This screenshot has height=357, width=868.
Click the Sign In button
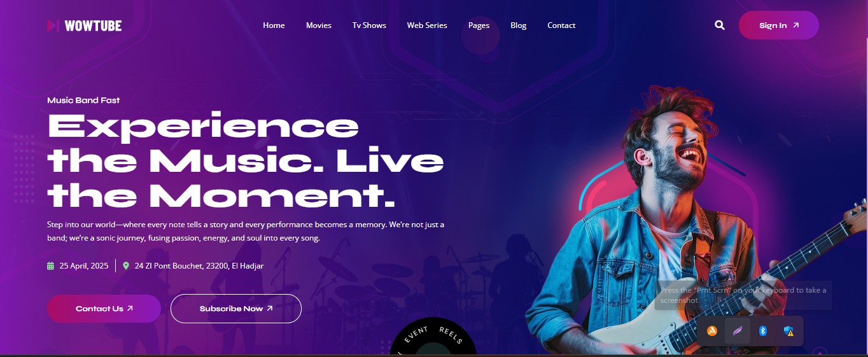[779, 25]
